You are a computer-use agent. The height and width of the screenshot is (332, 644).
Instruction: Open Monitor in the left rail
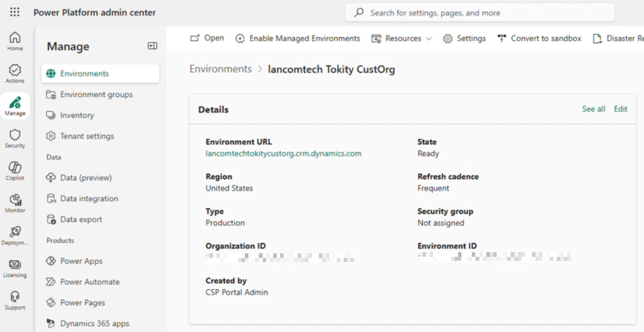(15, 203)
